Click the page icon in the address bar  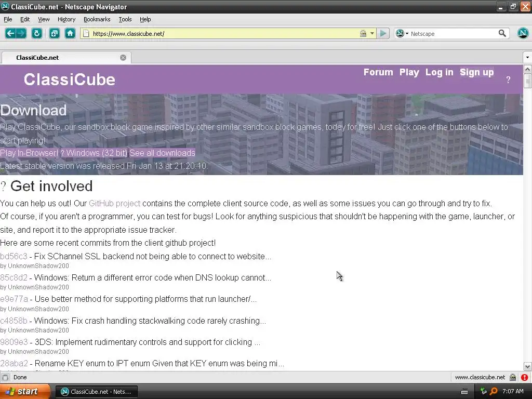point(86,34)
